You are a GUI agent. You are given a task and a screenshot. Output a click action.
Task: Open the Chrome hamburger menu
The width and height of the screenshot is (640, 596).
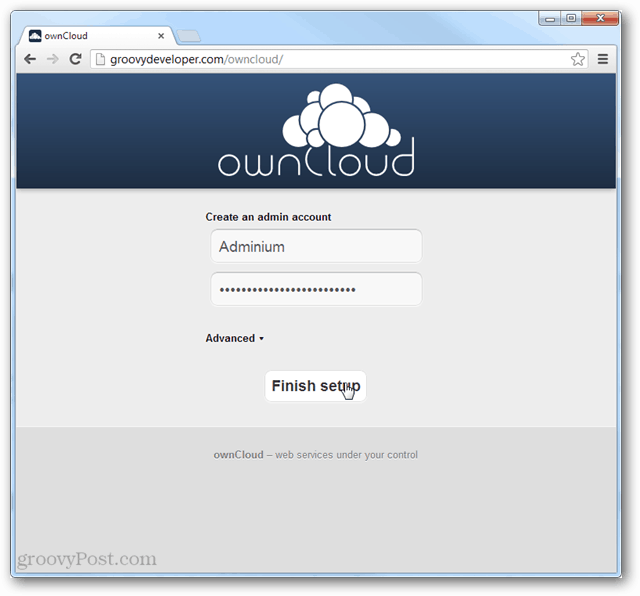click(603, 59)
